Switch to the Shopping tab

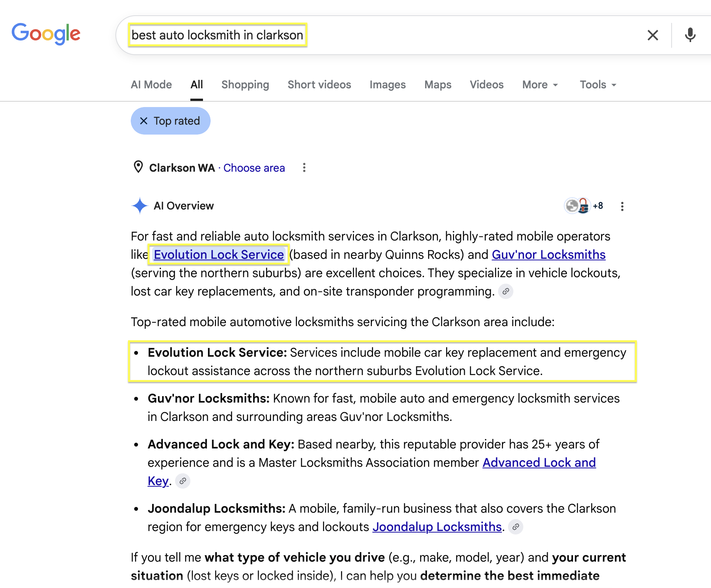tap(245, 84)
